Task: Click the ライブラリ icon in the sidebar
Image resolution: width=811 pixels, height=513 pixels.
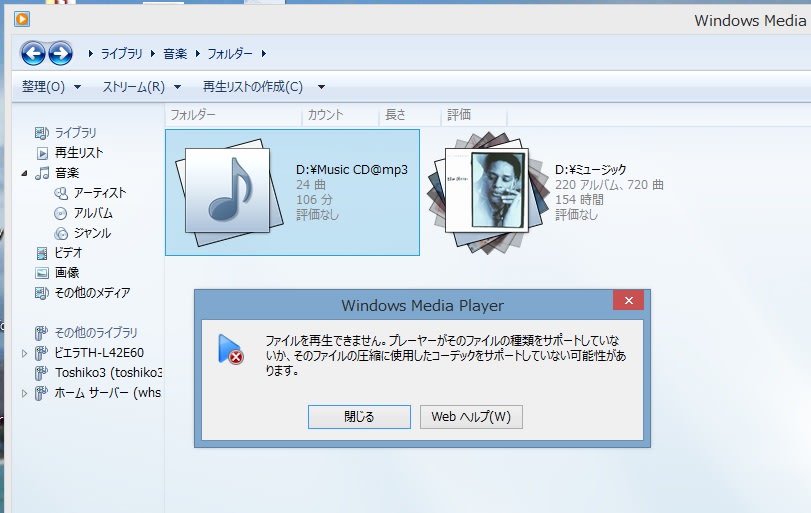Action: tap(42, 133)
